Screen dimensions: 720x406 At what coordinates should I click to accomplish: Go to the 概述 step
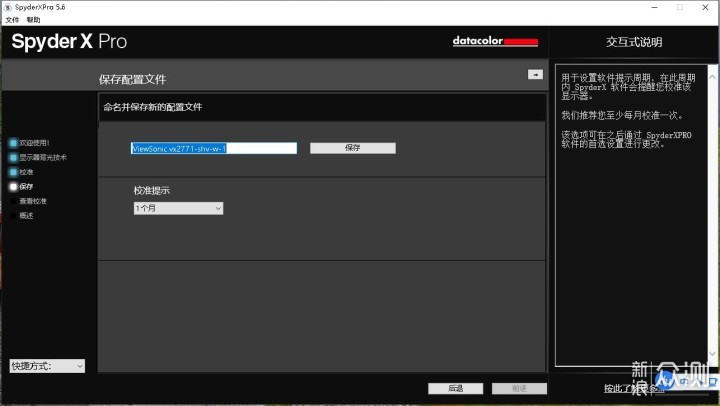coord(21,215)
